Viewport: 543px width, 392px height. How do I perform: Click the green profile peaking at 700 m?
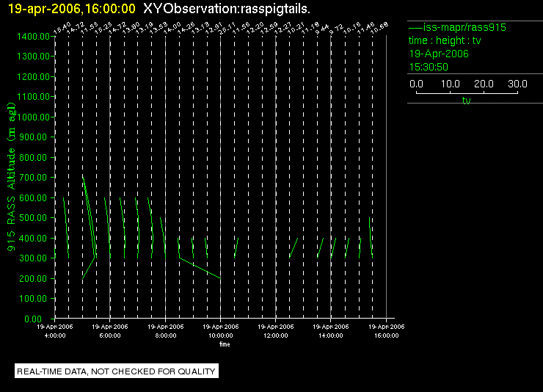coord(89,228)
